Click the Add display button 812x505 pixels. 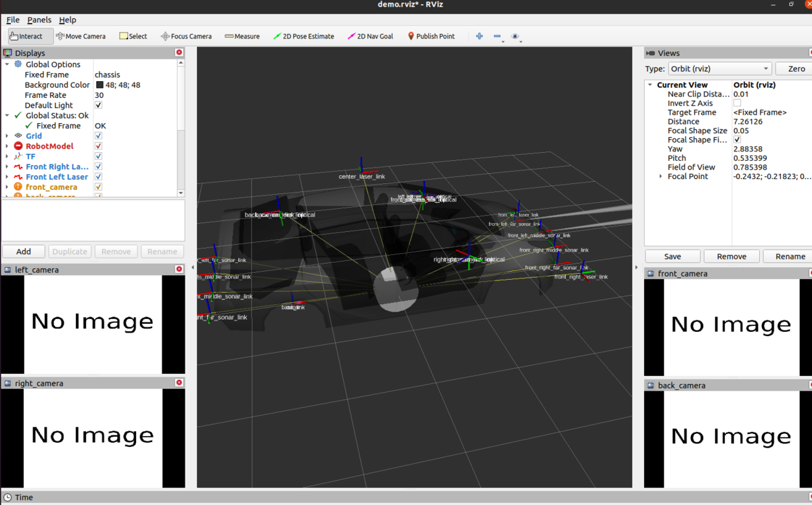click(x=24, y=251)
